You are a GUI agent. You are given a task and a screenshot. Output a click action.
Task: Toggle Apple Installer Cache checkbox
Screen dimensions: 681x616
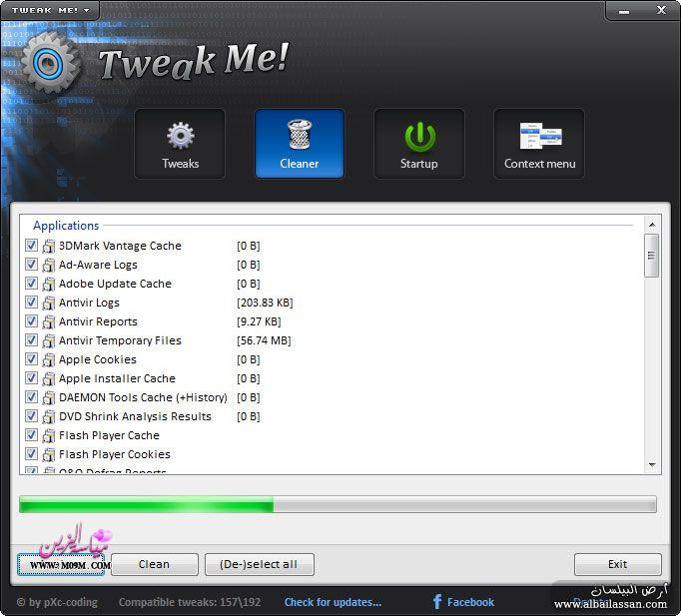[31, 378]
